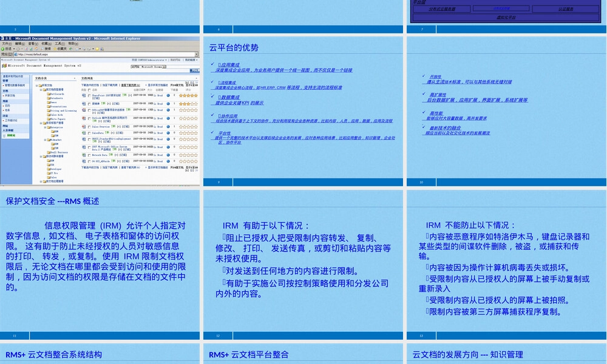Screen dimensions: 607x364
Task: Click the top 下载选中的文档 link in document list
Action: [90, 85]
